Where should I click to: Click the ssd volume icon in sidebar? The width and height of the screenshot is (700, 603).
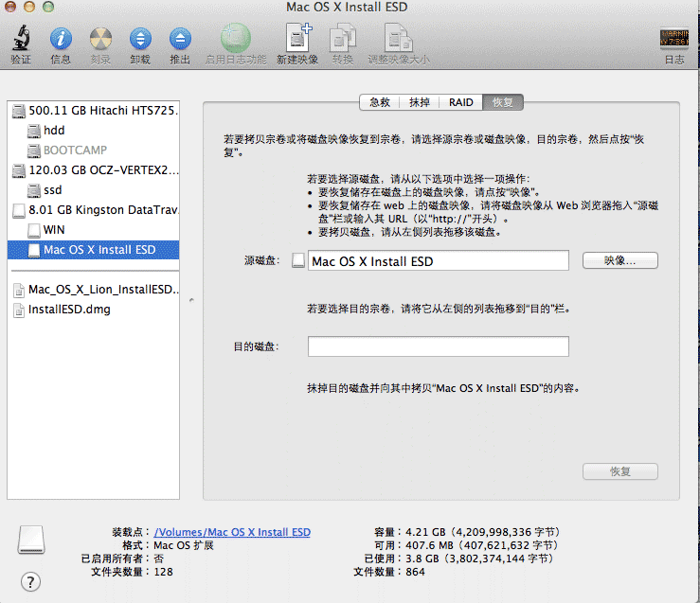(x=34, y=190)
